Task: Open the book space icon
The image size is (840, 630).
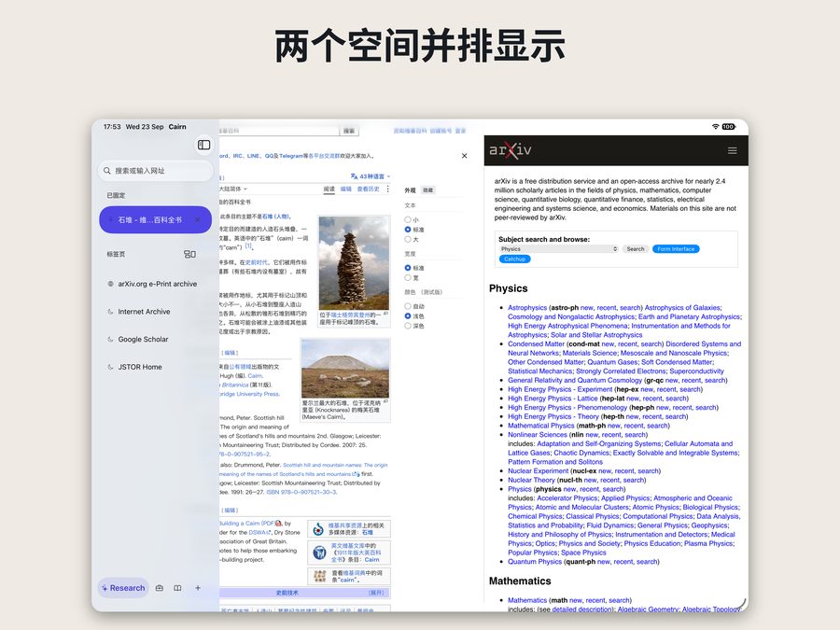Action: [x=177, y=588]
